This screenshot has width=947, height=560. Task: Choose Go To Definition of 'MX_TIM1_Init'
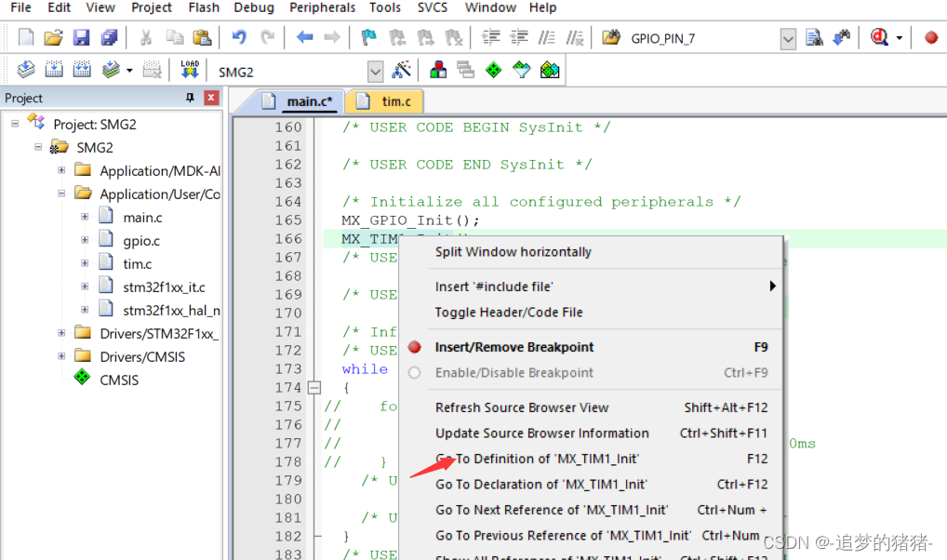(x=592, y=459)
